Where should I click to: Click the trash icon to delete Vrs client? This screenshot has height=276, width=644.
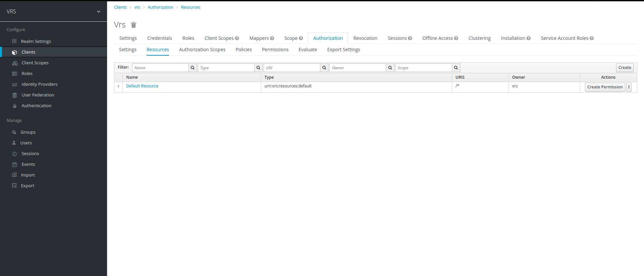point(133,25)
